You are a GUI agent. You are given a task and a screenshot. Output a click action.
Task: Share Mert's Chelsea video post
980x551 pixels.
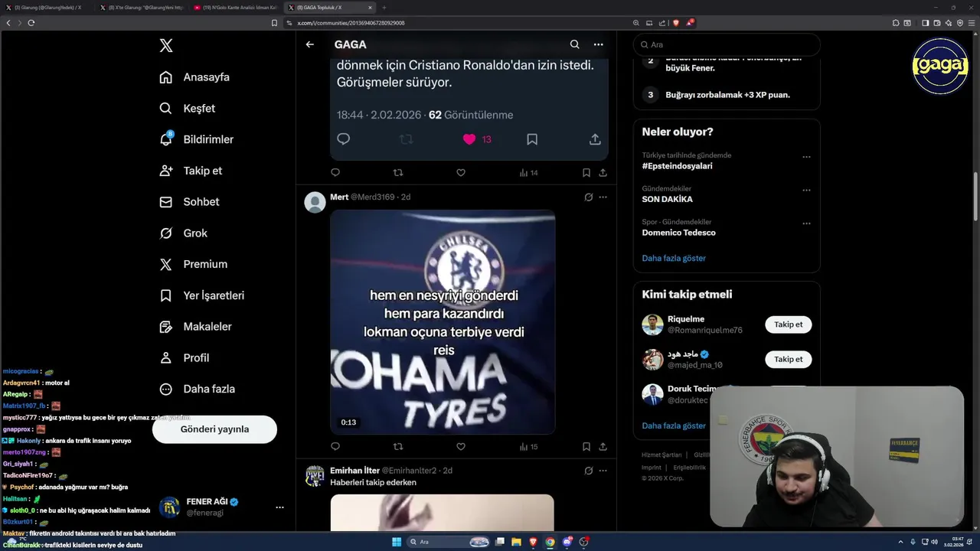603,447
